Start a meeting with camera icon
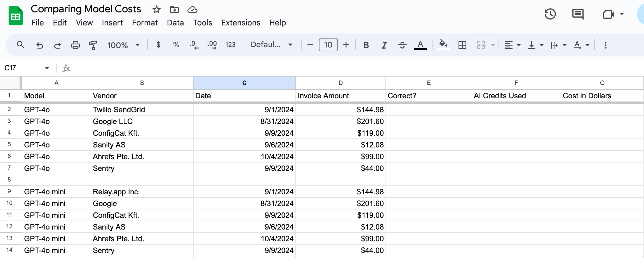The image size is (644, 258). point(608,14)
